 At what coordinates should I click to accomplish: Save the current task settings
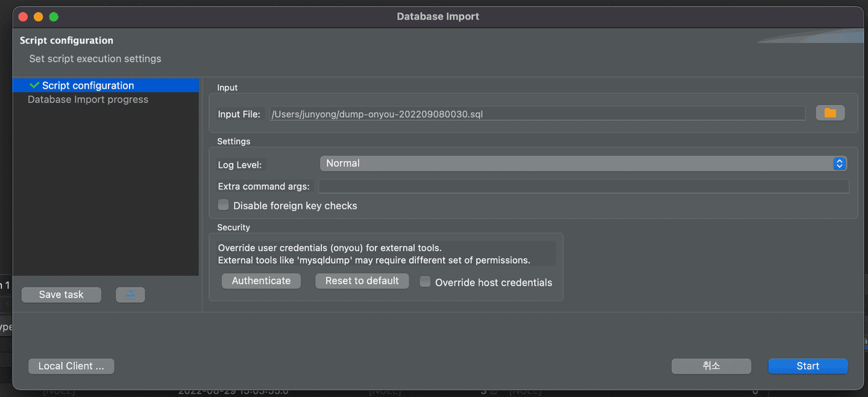pyautogui.click(x=61, y=294)
